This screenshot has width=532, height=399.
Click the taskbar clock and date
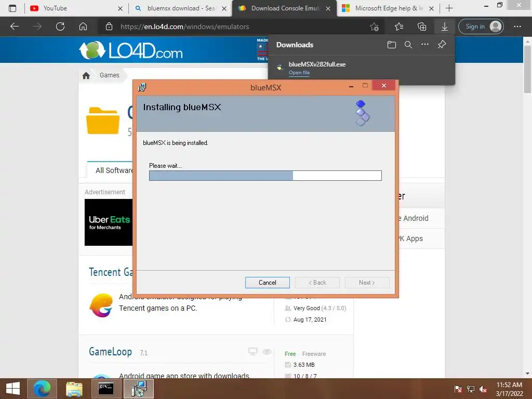[x=509, y=389]
